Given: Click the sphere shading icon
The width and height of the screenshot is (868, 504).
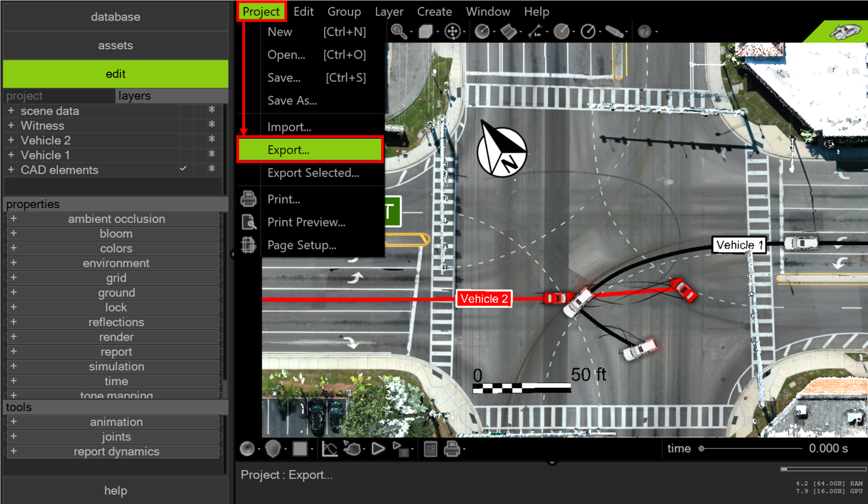Looking at the screenshot, I should coord(247,449).
